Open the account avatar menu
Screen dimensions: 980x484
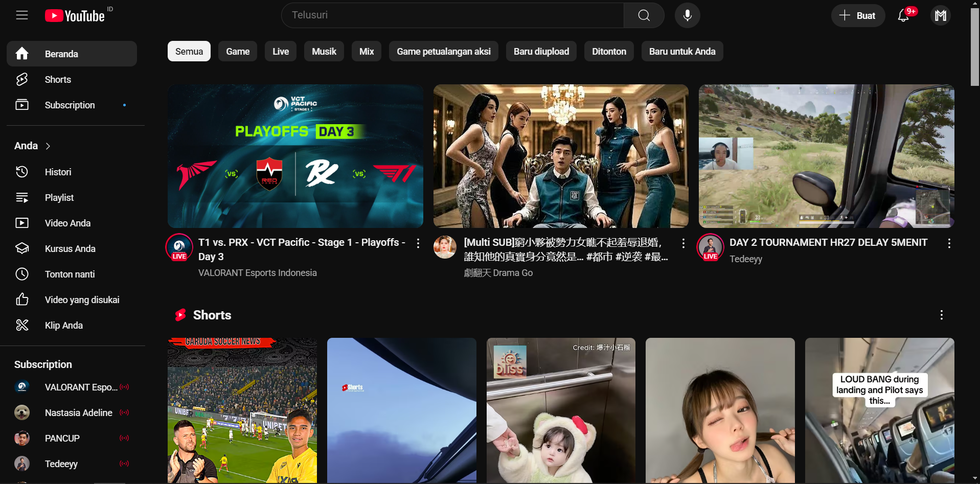[941, 16]
